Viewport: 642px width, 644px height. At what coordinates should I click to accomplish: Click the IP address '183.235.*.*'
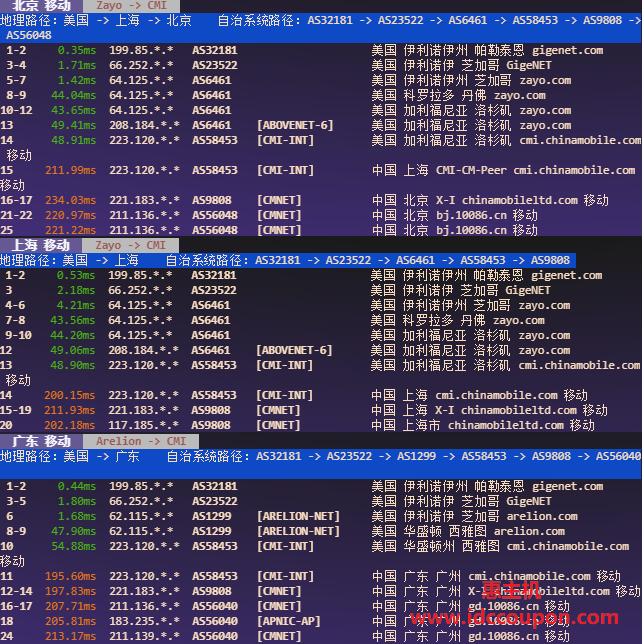[x=144, y=621]
